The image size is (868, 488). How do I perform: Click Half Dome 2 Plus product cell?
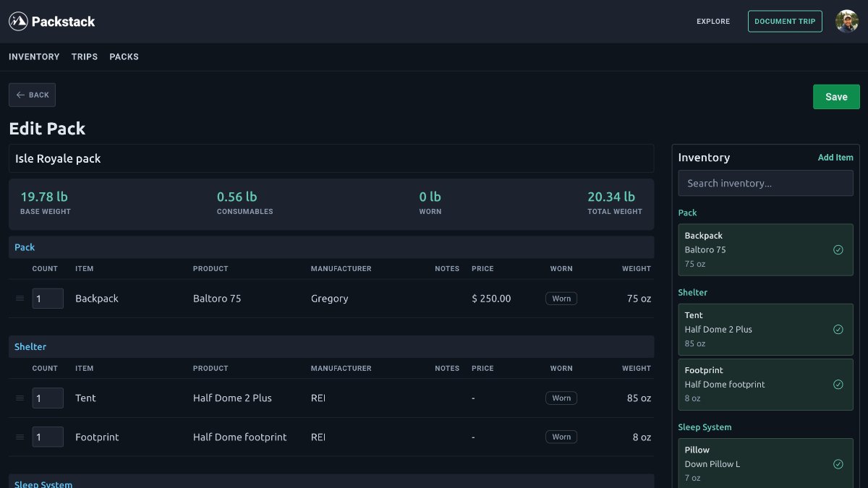pos(232,398)
